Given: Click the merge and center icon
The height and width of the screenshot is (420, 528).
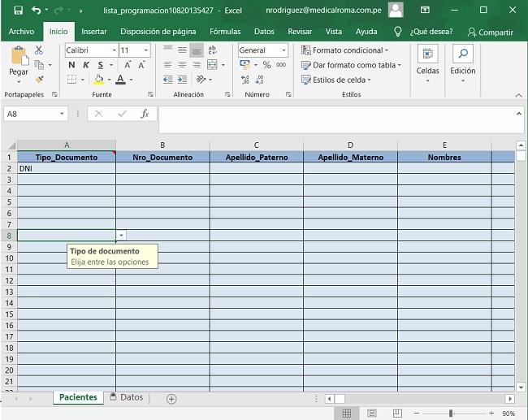Looking at the screenshot, I should click(x=212, y=65).
